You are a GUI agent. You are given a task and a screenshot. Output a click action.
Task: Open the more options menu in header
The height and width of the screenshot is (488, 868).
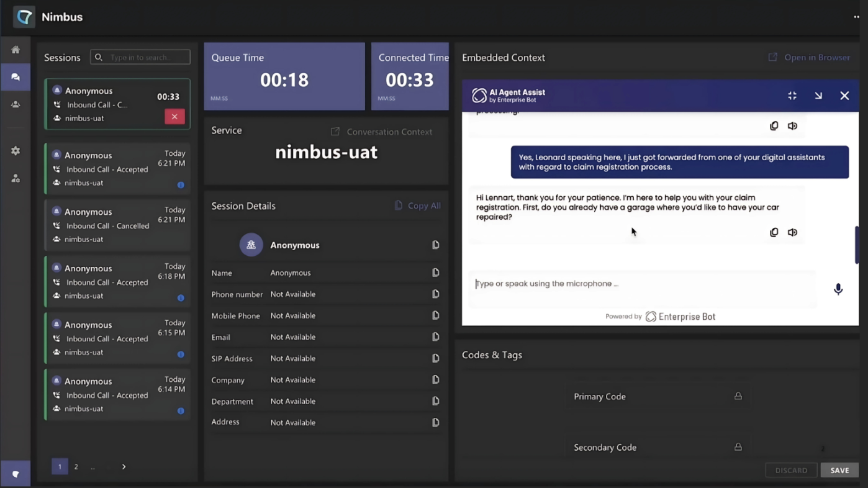tap(856, 17)
